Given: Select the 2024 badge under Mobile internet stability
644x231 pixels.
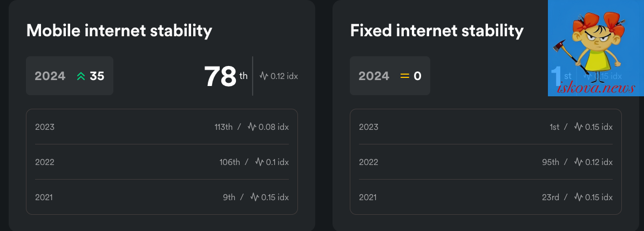Looking at the screenshot, I should click(x=70, y=76).
